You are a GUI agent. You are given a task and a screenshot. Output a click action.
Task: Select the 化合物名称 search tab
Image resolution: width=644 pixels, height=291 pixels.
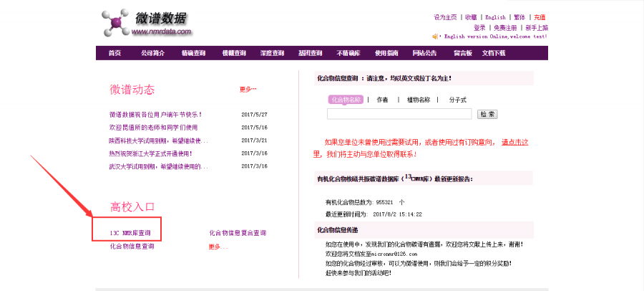tap(346, 100)
